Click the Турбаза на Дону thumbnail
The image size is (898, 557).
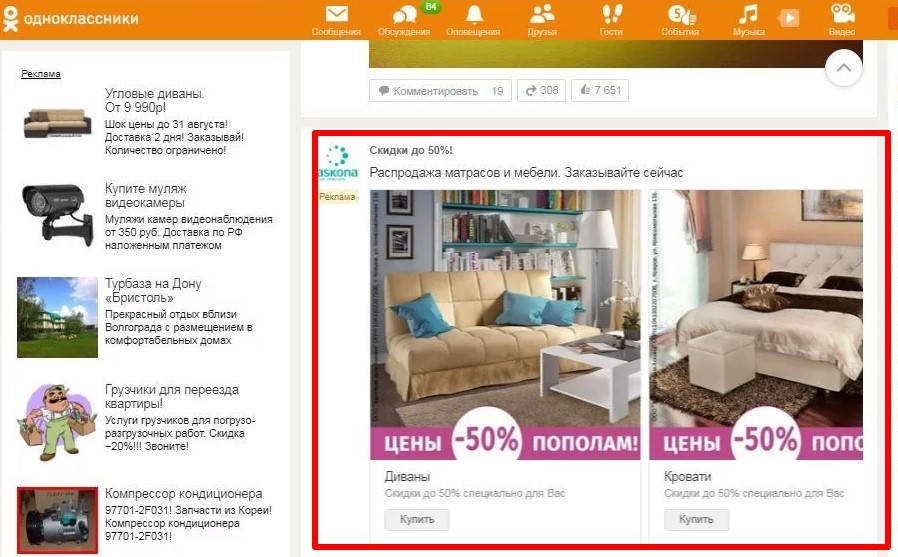click(x=57, y=317)
